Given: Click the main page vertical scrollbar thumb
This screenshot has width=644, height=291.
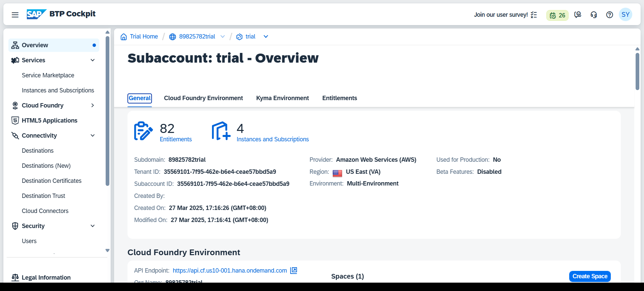Looking at the screenshot, I should tap(637, 71).
